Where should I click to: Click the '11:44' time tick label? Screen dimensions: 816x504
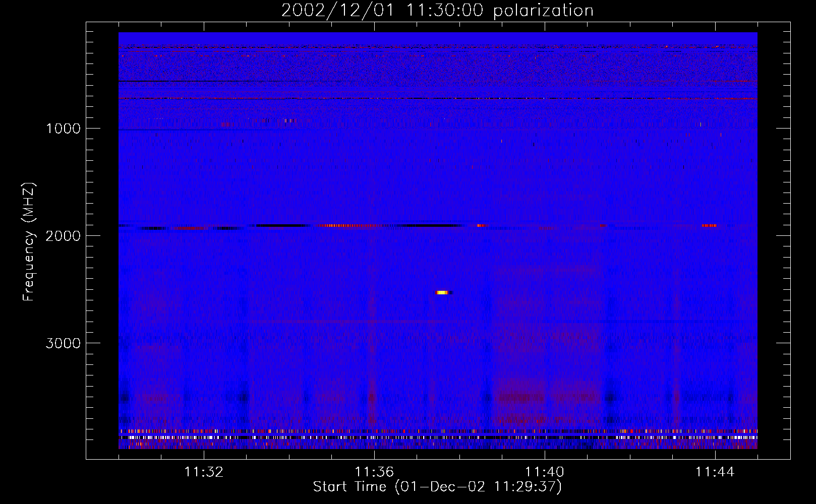click(x=715, y=472)
